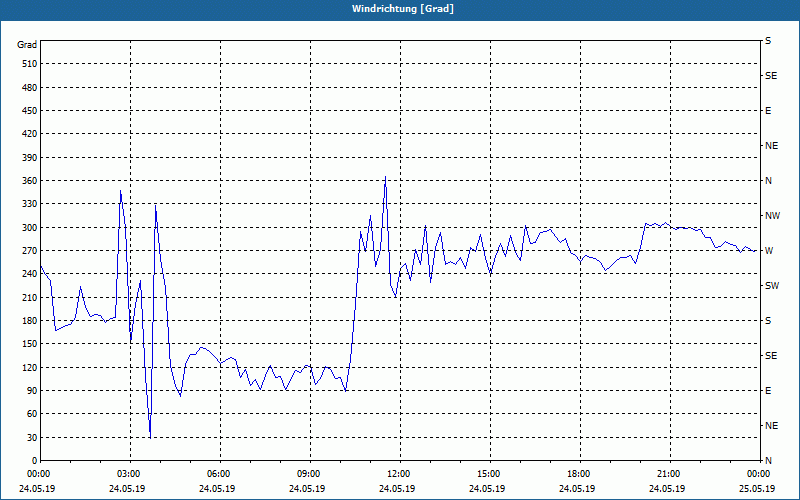Screen dimensions: 800x500
Task: Click the 270 axis value
Action: click(x=29, y=251)
